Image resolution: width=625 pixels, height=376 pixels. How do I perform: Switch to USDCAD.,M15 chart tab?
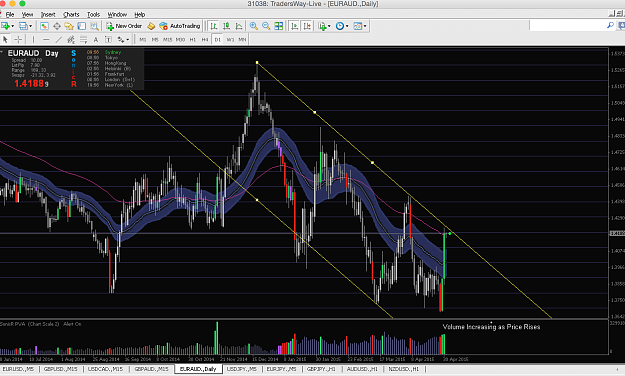106,369
